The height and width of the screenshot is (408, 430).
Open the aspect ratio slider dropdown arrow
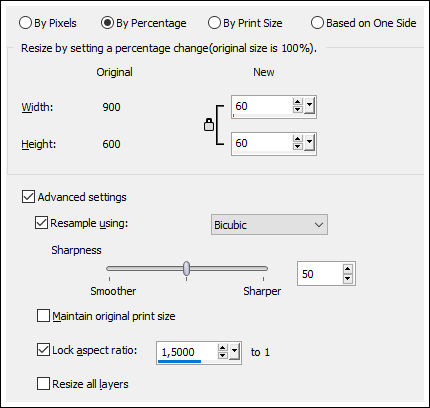235,352
